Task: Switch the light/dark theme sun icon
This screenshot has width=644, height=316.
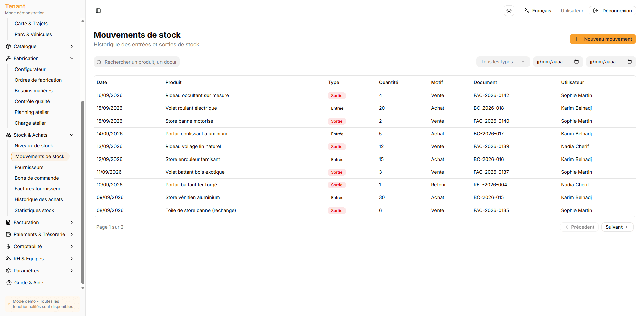Action: (509, 11)
